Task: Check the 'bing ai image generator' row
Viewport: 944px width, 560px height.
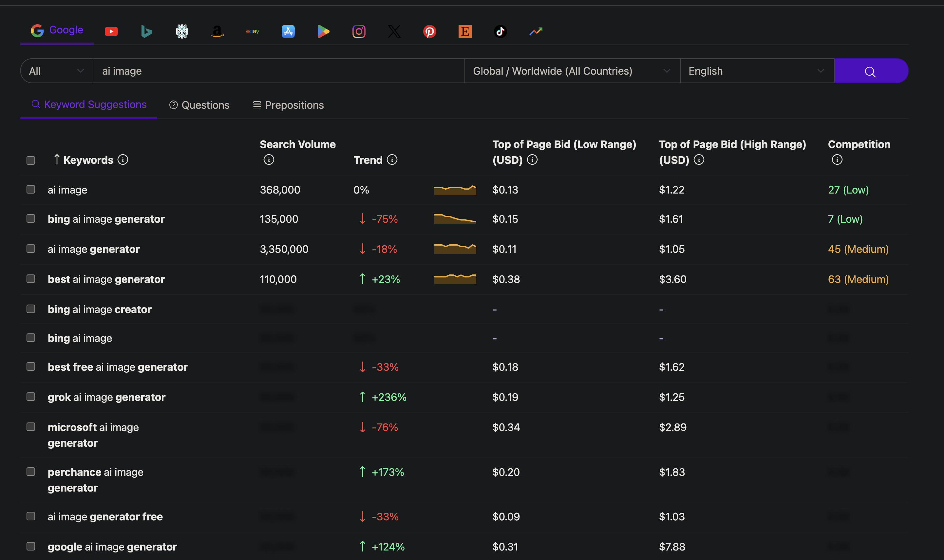Action: (31, 218)
